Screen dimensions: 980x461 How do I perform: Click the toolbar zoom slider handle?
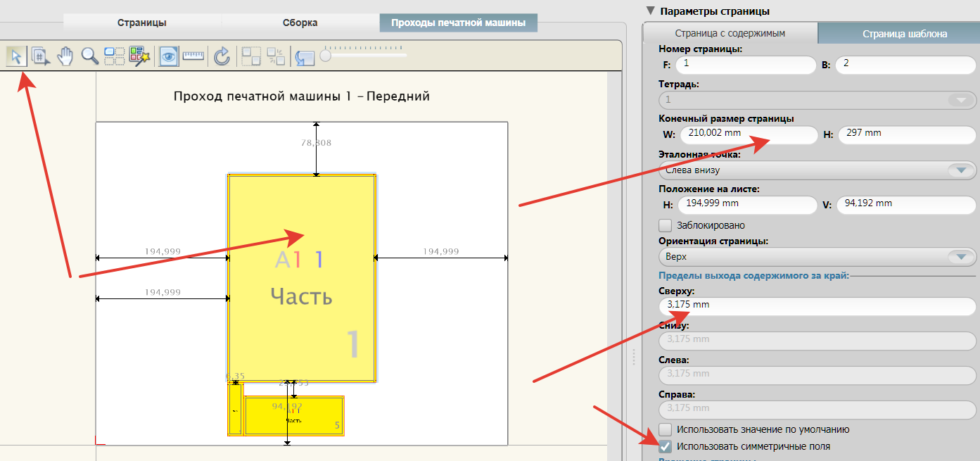(x=325, y=56)
